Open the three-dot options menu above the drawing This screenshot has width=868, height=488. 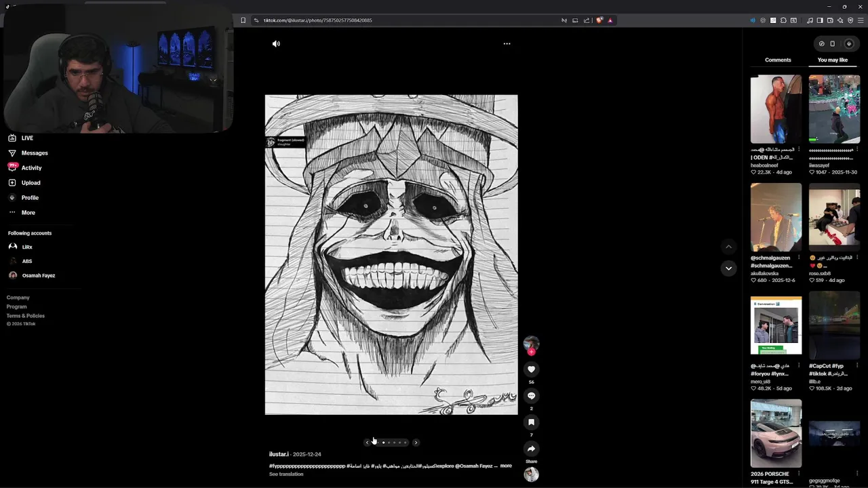coord(507,43)
